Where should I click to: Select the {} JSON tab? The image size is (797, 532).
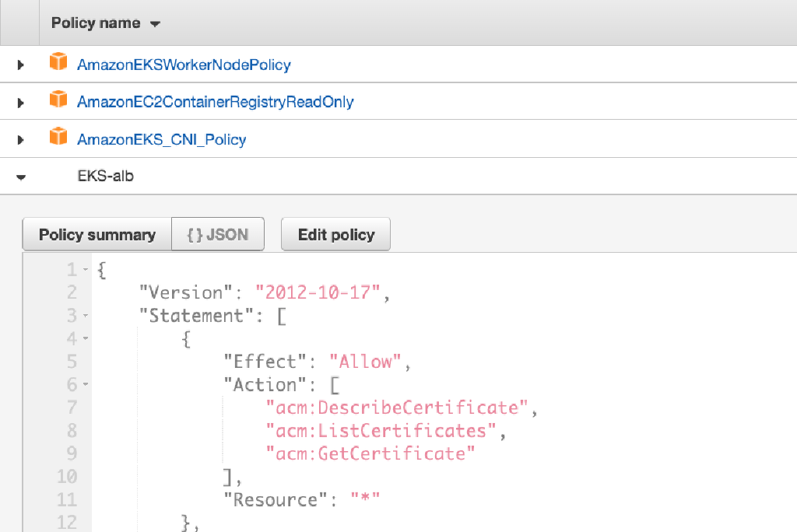pyautogui.click(x=218, y=235)
